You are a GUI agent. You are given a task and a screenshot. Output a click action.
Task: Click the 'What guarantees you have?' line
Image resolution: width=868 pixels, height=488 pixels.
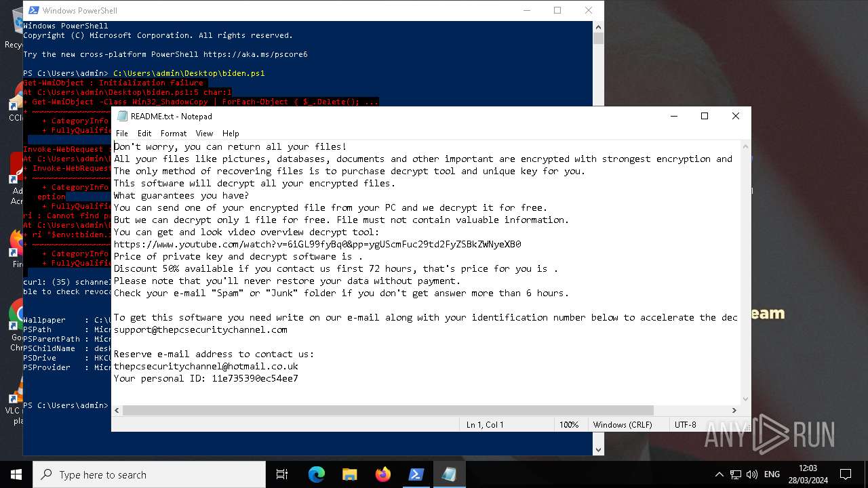(x=182, y=195)
